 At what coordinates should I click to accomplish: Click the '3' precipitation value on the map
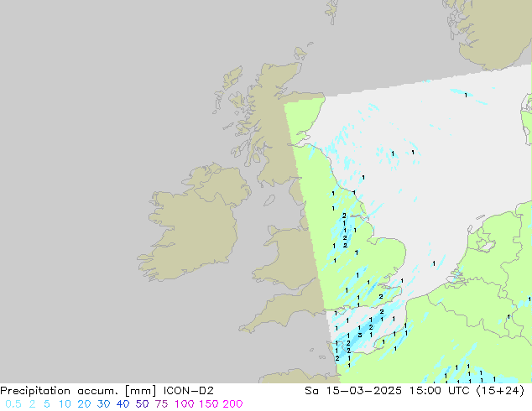tap(360, 335)
